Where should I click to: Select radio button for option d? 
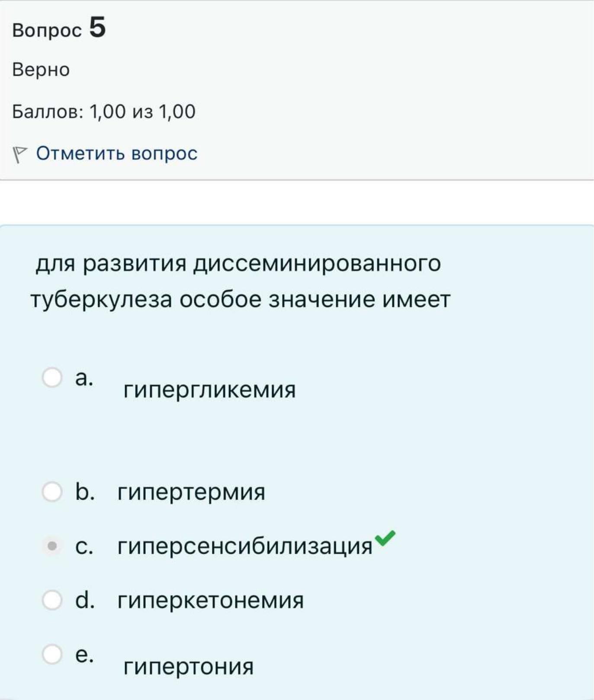pyautogui.click(x=52, y=600)
